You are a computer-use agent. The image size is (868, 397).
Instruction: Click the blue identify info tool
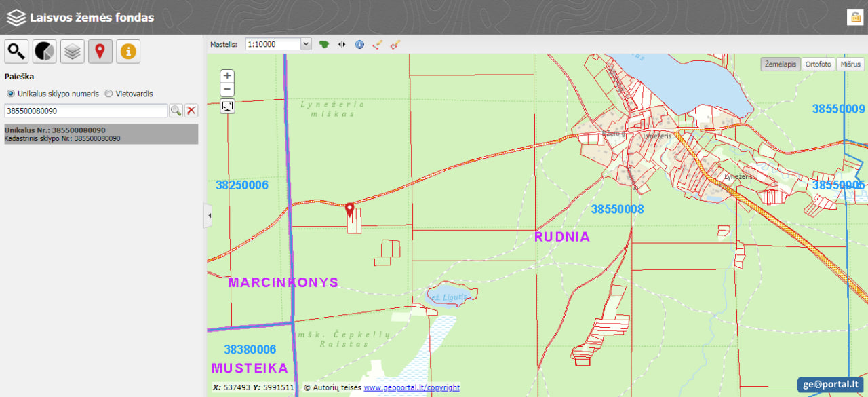click(359, 44)
